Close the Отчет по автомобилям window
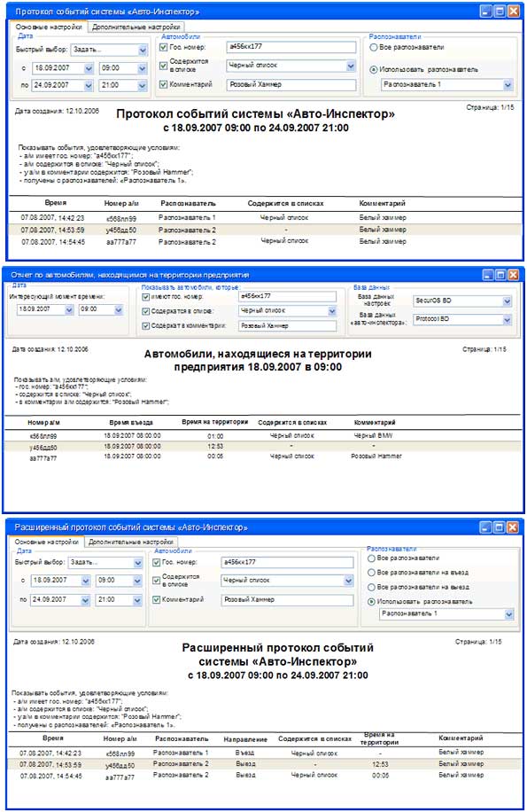 513,275
